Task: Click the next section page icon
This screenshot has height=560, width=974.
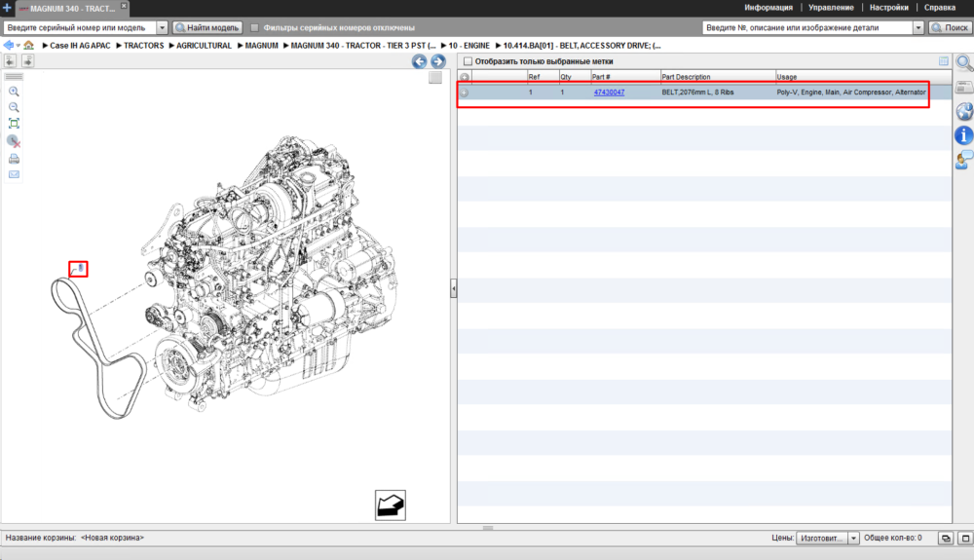Action: click(x=28, y=60)
